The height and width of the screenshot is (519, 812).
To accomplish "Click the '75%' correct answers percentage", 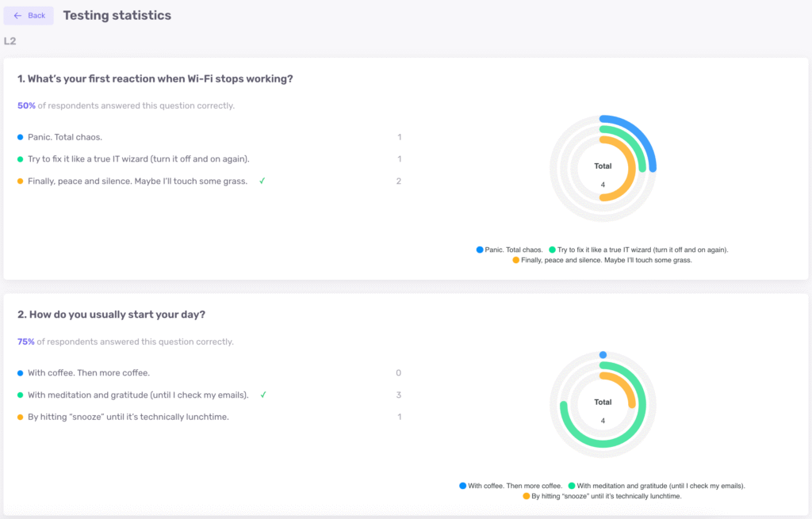I will 26,342.
